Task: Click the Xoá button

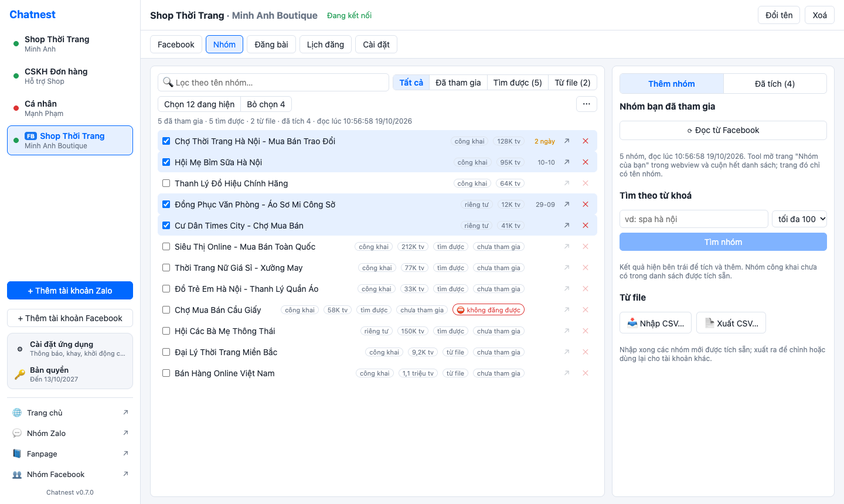Action: point(820,15)
